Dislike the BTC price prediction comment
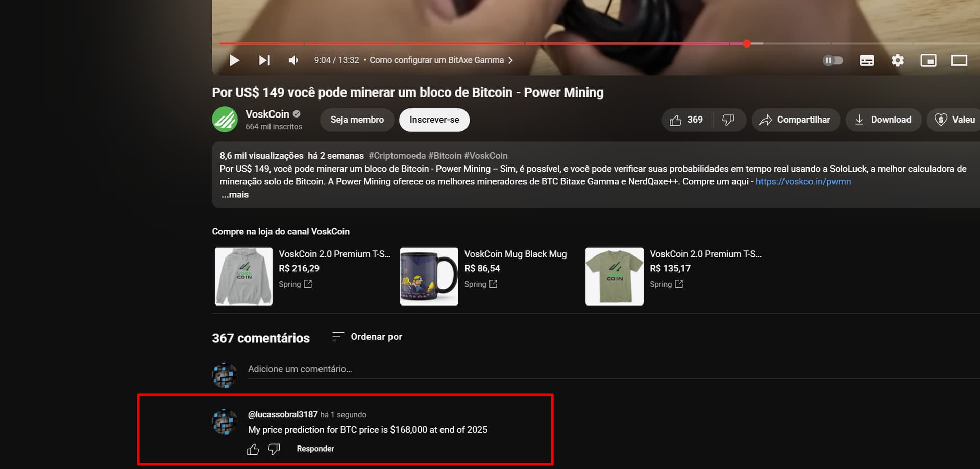Image resolution: width=980 pixels, height=469 pixels. tap(274, 449)
